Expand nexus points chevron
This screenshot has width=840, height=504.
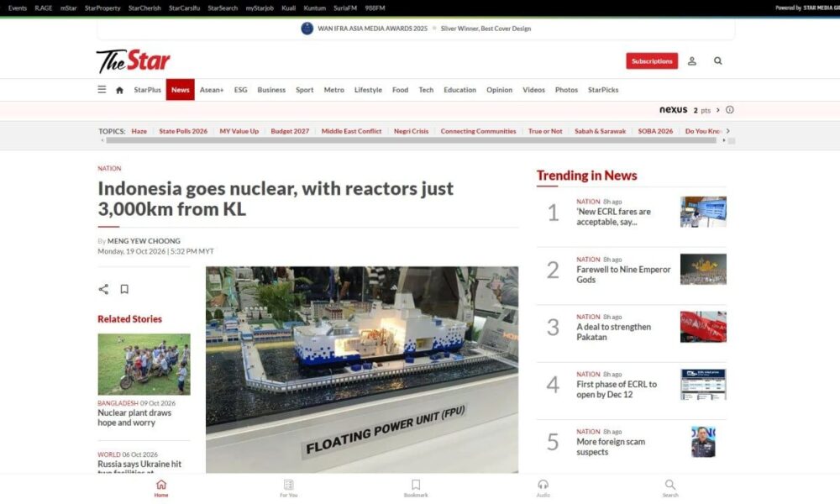(x=718, y=110)
